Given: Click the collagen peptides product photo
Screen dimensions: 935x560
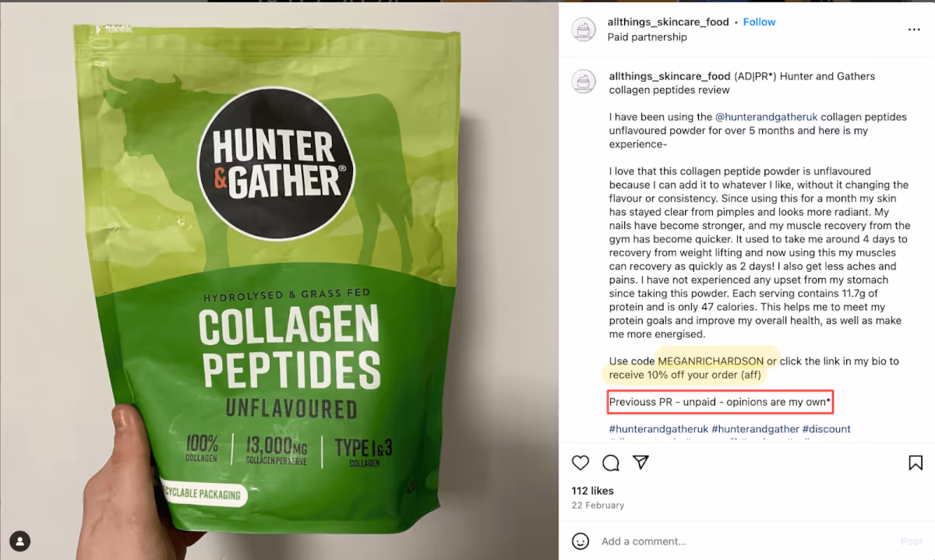Looking at the screenshot, I should (279, 280).
